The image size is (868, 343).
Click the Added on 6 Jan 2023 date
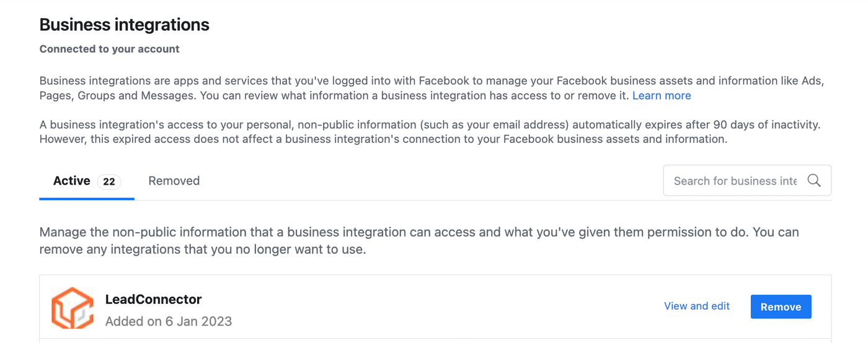point(168,321)
